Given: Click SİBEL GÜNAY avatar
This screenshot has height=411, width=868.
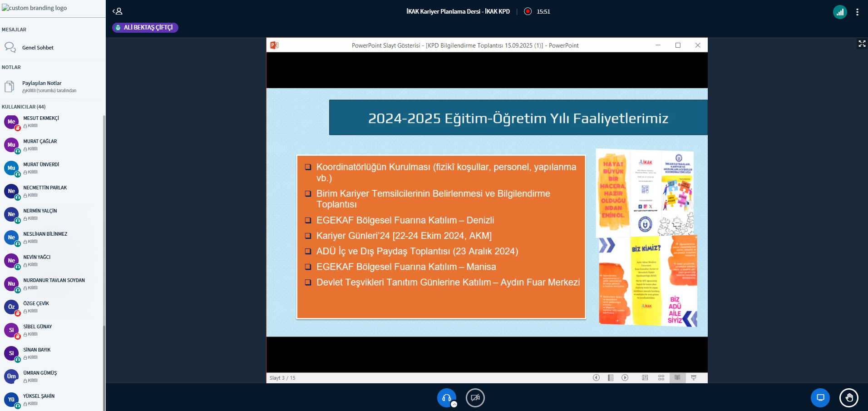Looking at the screenshot, I should [11, 330].
